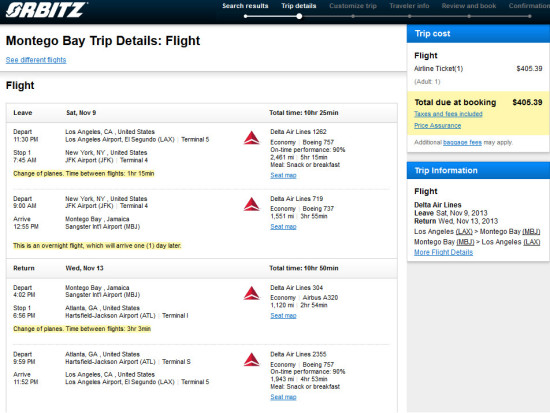Open baggage fees link
This screenshot has height=413, width=550.
tap(462, 142)
